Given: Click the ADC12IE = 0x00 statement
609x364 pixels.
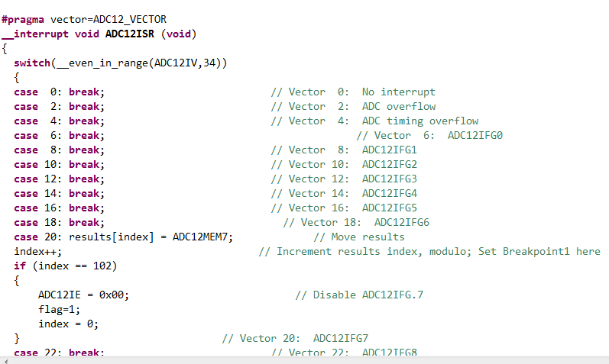Looking at the screenshot, I should [83, 295].
